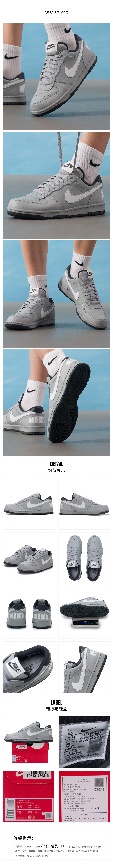Open the white swoosh toe close-up thumbnail

tap(84, 667)
